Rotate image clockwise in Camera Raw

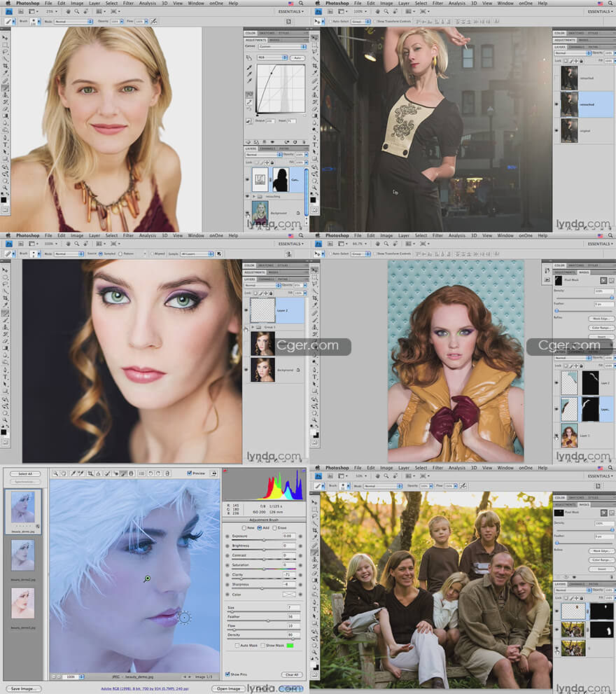[158, 473]
